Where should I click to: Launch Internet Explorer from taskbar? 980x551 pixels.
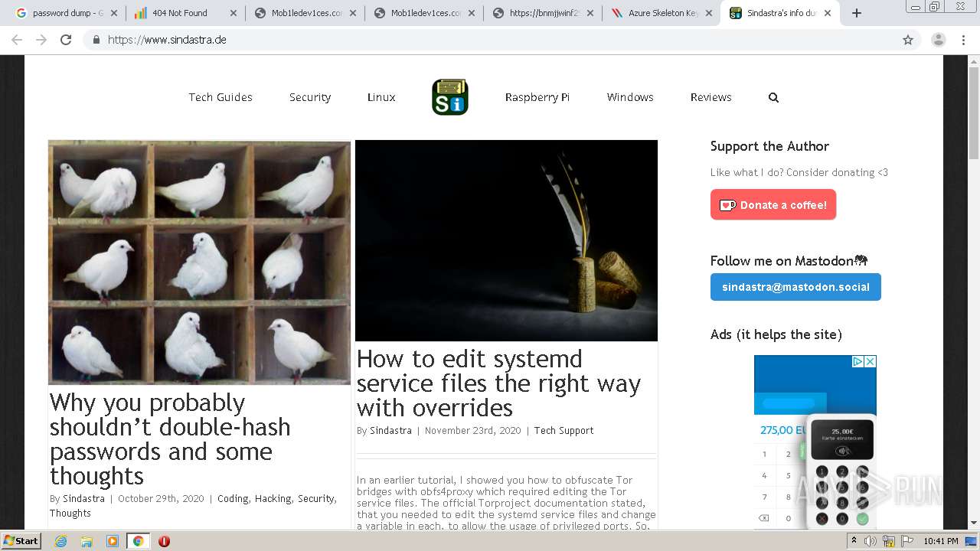61,541
